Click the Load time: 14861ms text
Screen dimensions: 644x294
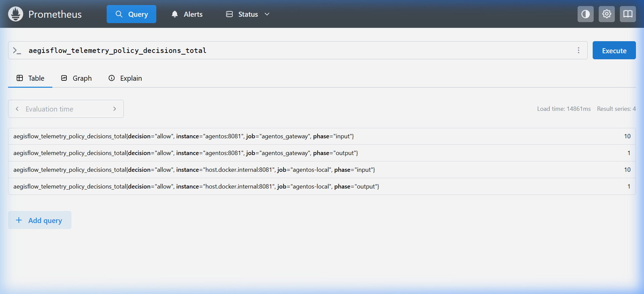pyautogui.click(x=564, y=109)
